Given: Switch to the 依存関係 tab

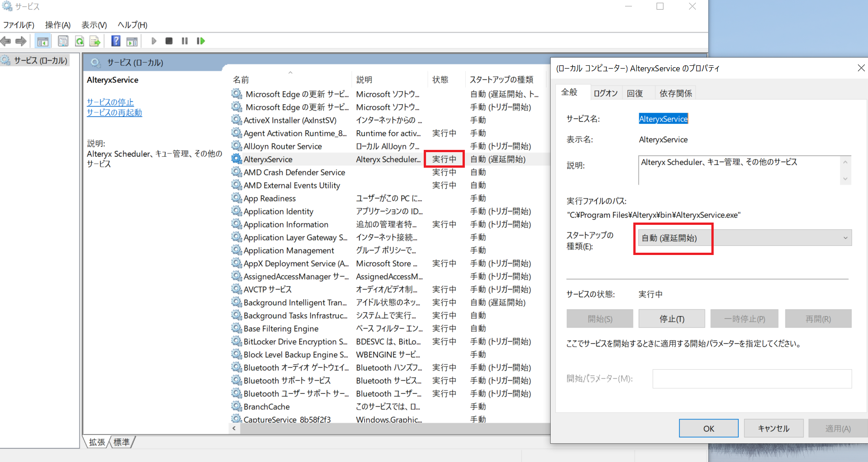Looking at the screenshot, I should (676, 93).
